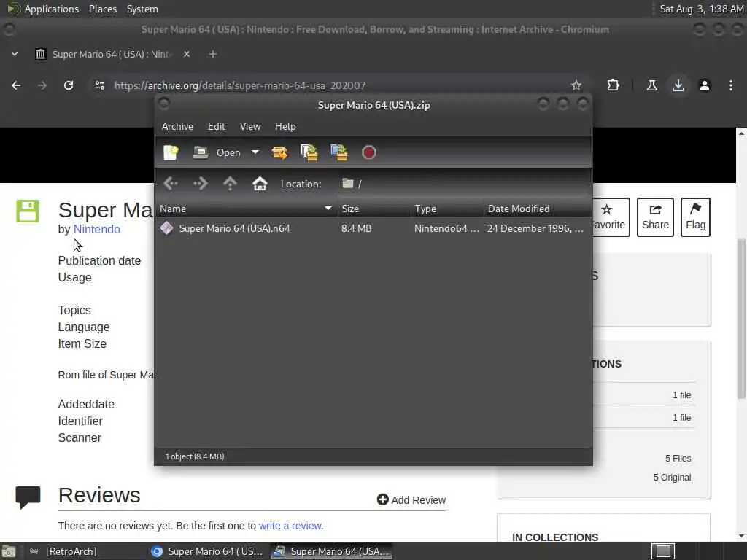Open Chrome Labs flask icon
Screen dimensions: 747x560
(x=651, y=85)
